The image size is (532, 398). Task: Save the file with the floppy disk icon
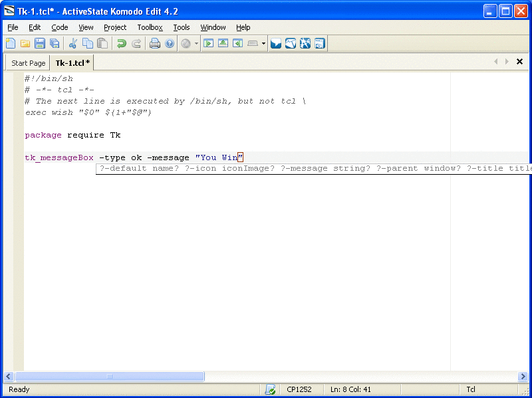coord(40,44)
